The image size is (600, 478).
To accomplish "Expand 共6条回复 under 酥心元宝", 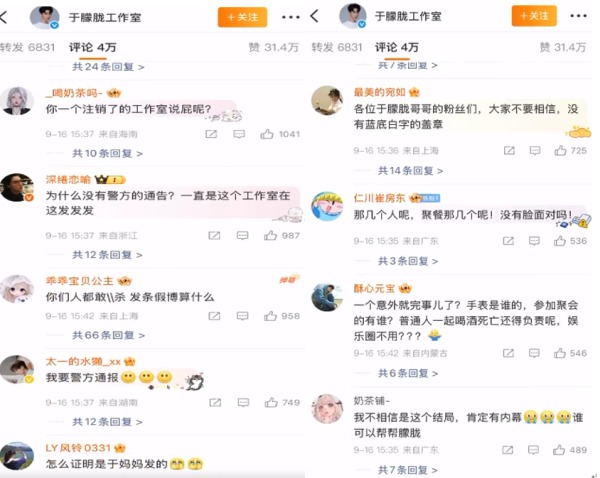I will click(408, 373).
